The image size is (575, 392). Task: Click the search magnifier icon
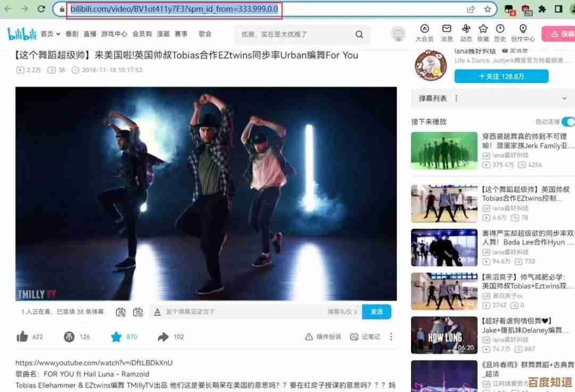359,35
